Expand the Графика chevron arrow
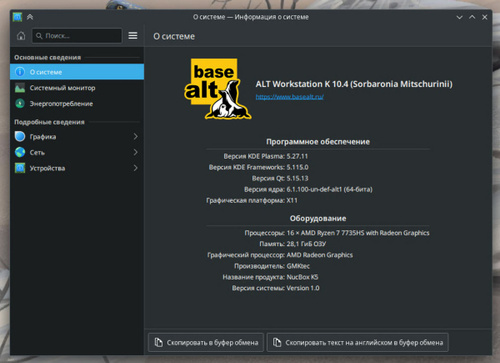Image resolution: width=500 pixels, height=363 pixels. click(135, 136)
